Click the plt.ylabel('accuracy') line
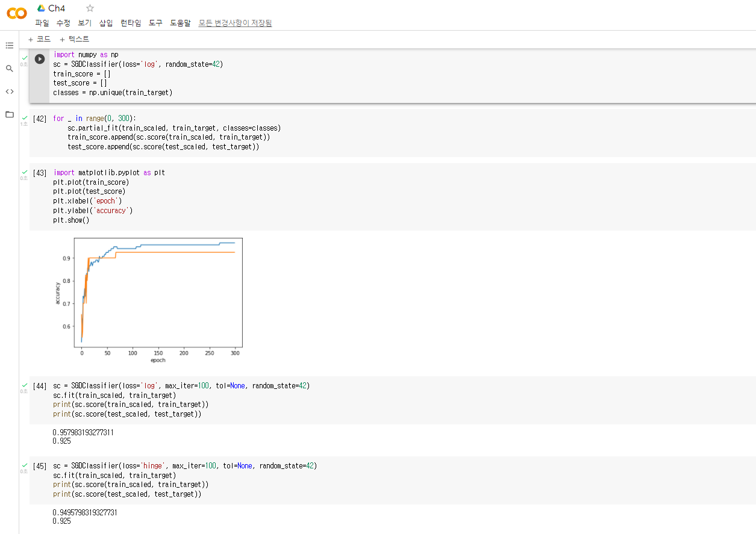The image size is (756, 534). (93, 211)
